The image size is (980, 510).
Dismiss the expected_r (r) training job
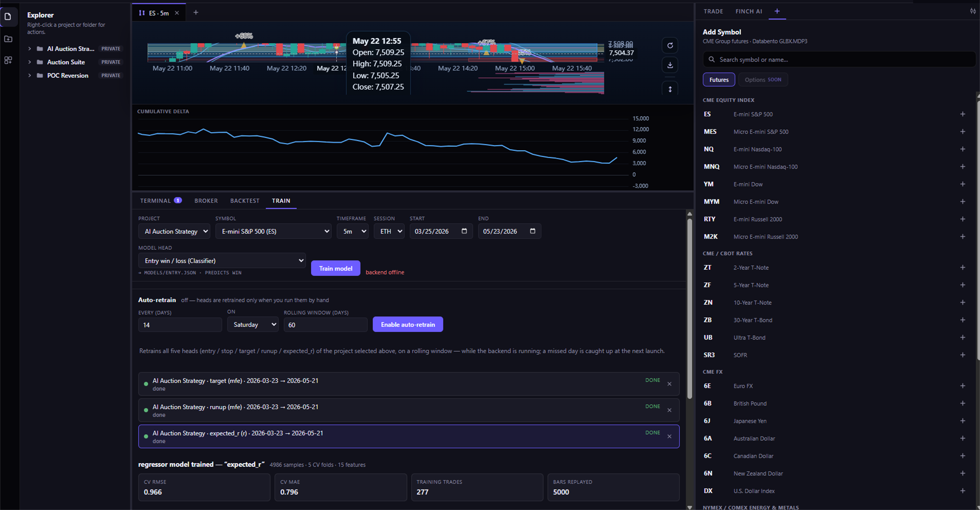[x=669, y=437]
